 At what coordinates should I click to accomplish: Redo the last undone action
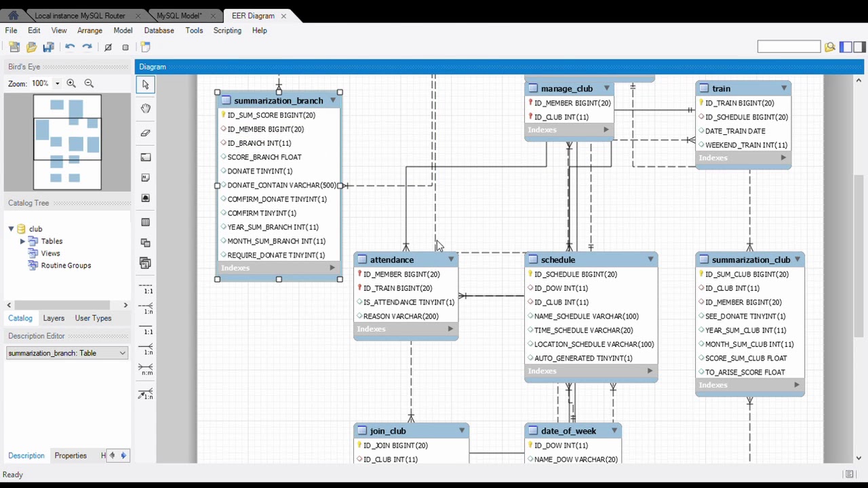(x=87, y=47)
